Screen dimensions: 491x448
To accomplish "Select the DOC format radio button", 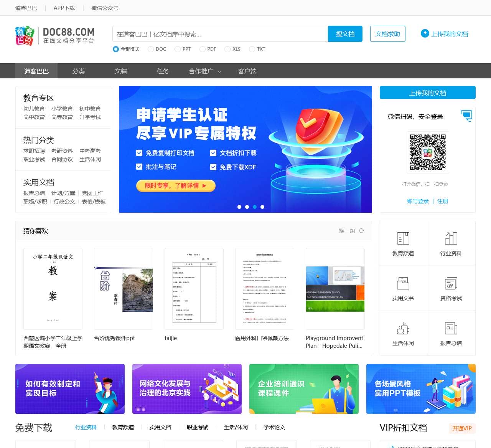I will click(151, 49).
